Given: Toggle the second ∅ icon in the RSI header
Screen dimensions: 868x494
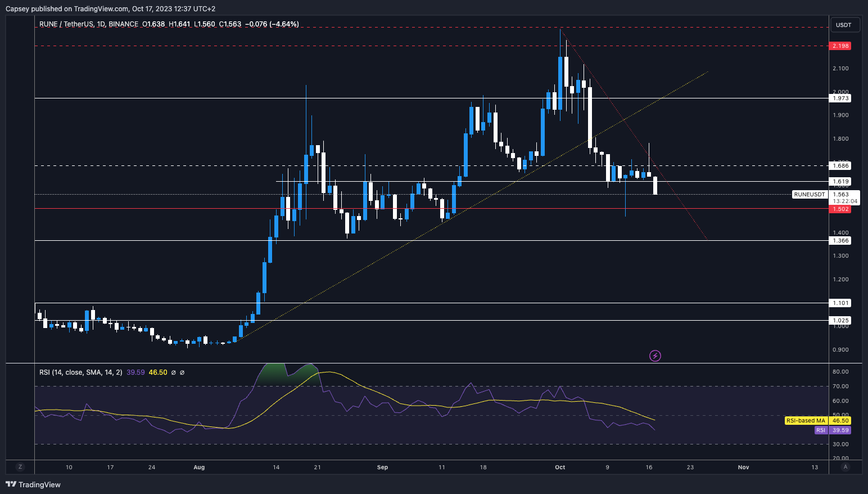Looking at the screenshot, I should tap(182, 372).
